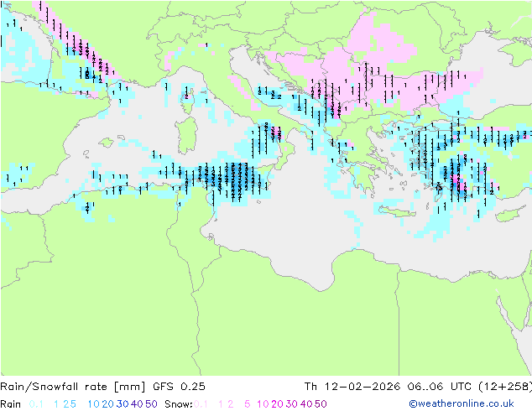This screenshot has width=532, height=411.
Task: Select the Snow legend 0.1 value
Action: (x=201, y=404)
